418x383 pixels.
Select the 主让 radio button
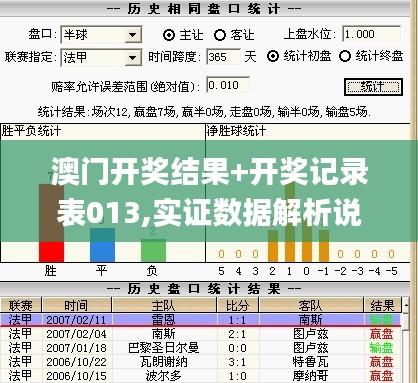click(x=169, y=35)
